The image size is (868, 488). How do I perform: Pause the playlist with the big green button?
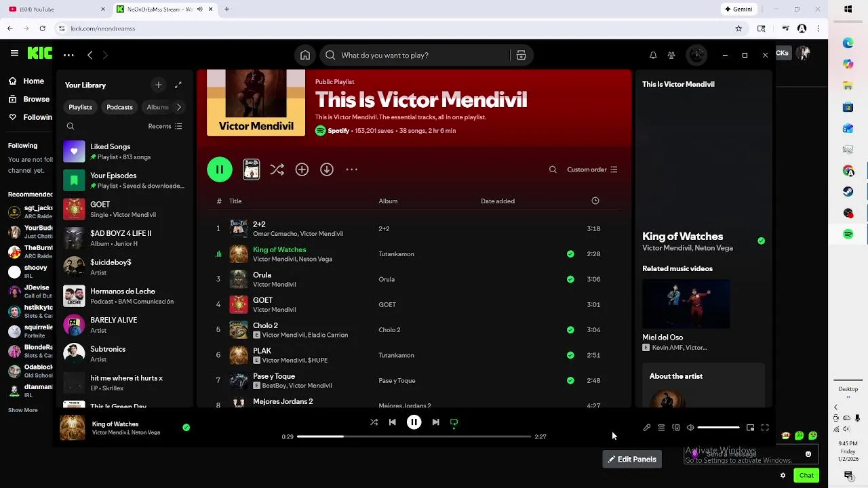pos(220,169)
